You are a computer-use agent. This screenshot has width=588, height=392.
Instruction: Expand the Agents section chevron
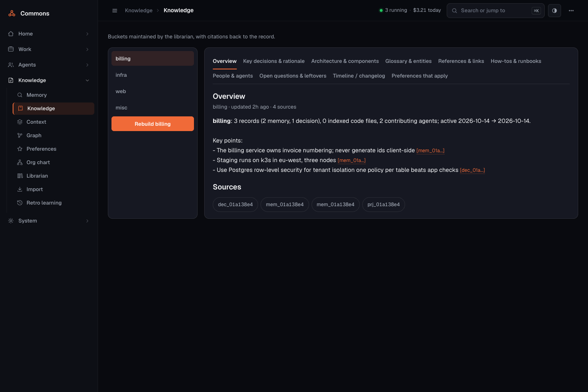click(x=87, y=65)
